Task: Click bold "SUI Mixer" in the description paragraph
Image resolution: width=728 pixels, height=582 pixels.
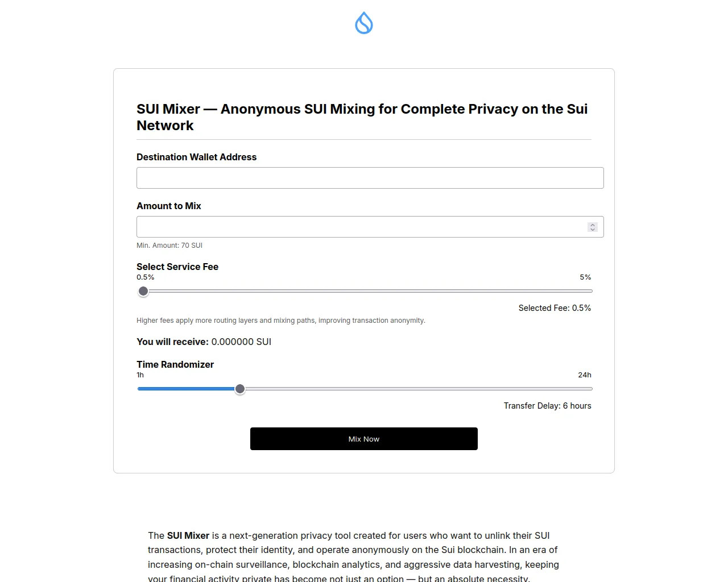Action: coord(188,535)
